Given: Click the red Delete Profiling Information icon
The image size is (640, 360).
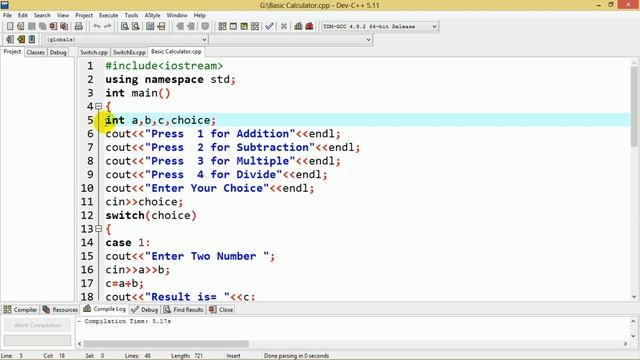Looking at the screenshot, I should (x=309, y=26).
